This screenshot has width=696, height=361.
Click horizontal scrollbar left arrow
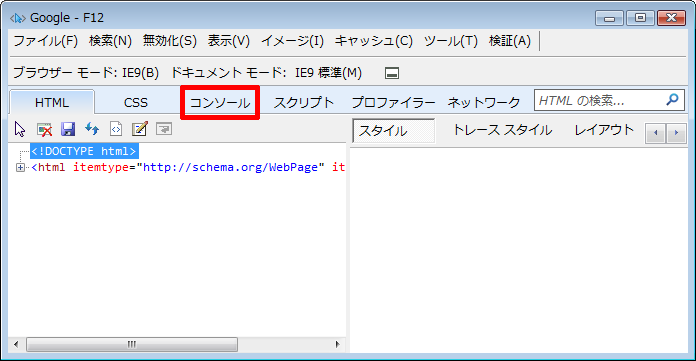pyautogui.click(x=16, y=344)
